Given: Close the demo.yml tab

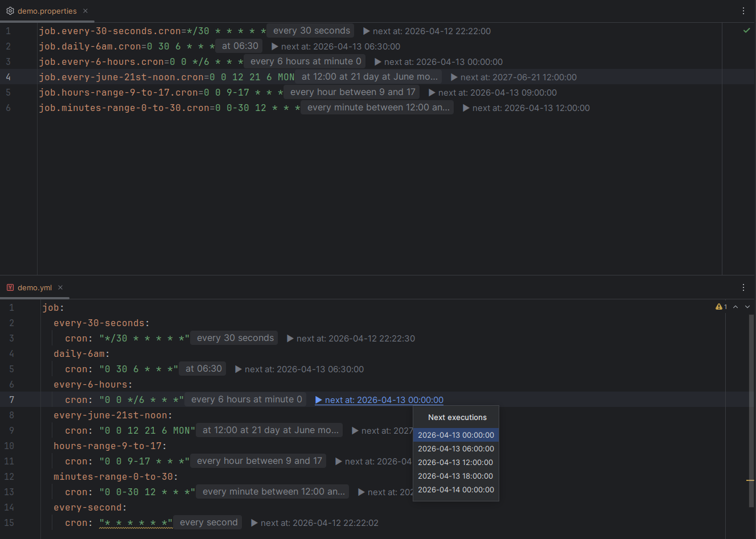Looking at the screenshot, I should click(60, 287).
